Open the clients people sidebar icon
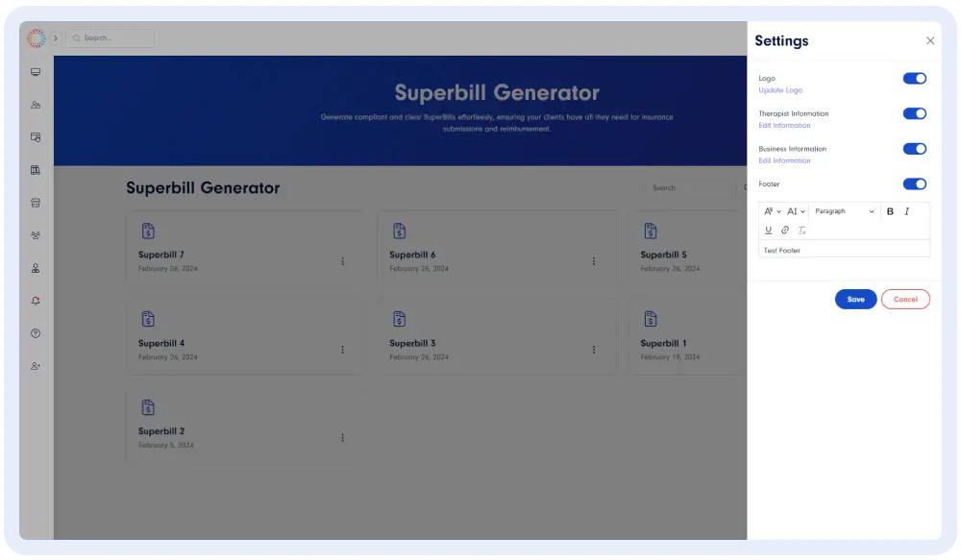The height and width of the screenshot is (560, 961). (x=36, y=105)
